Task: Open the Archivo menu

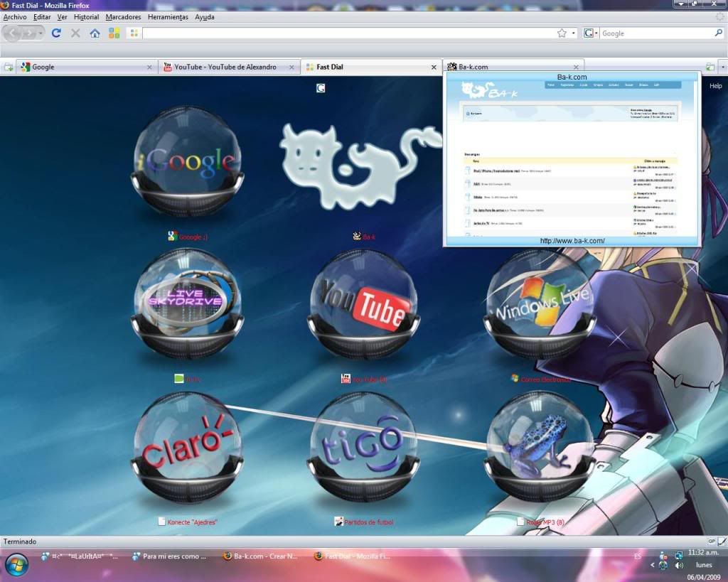Action: pos(15,17)
